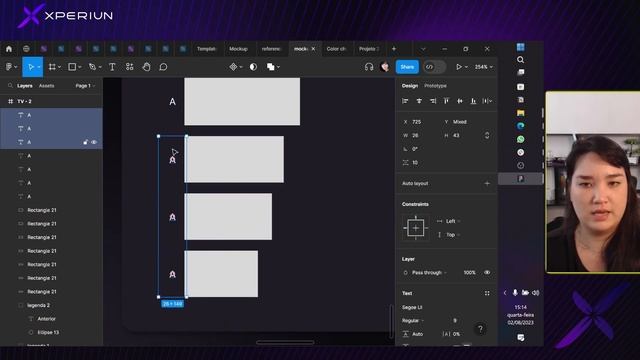
Task: Align selection to the left
Action: point(405,101)
